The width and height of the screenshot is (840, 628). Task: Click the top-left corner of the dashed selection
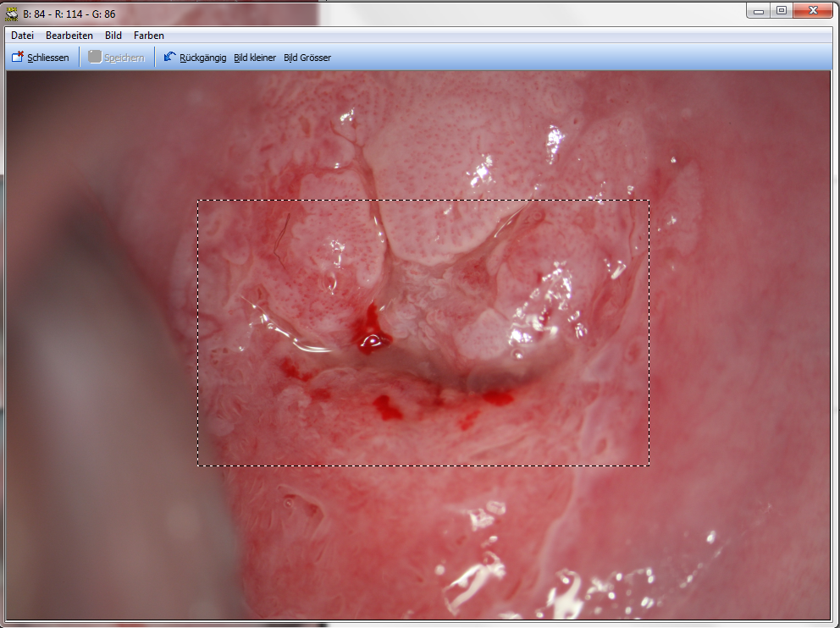(x=198, y=201)
